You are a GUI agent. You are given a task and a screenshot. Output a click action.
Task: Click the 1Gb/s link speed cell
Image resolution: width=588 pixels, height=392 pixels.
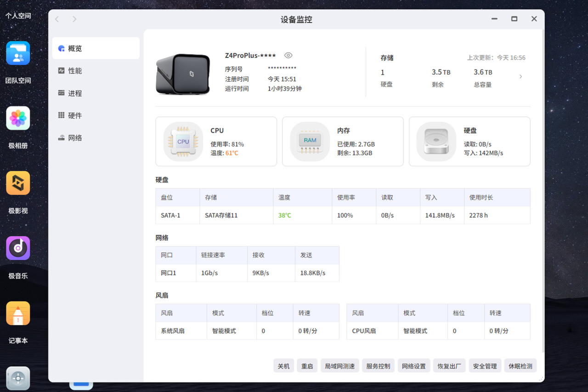(221, 273)
